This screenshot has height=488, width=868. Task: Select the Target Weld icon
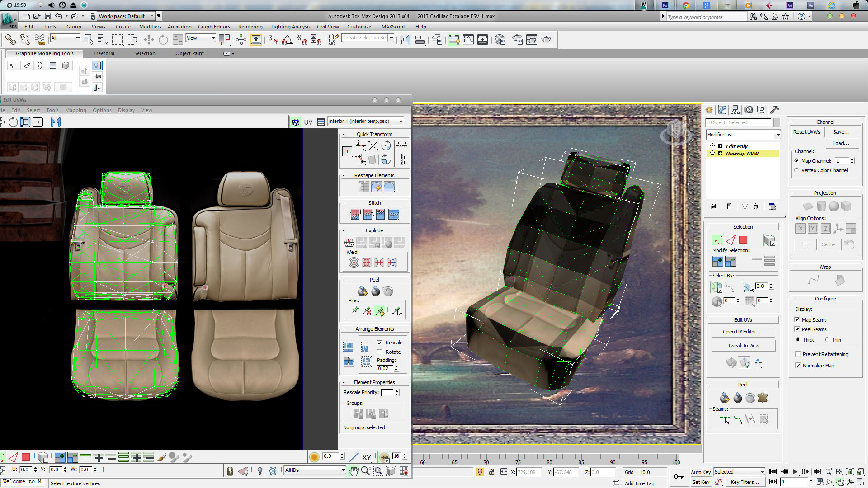pyautogui.click(x=354, y=263)
